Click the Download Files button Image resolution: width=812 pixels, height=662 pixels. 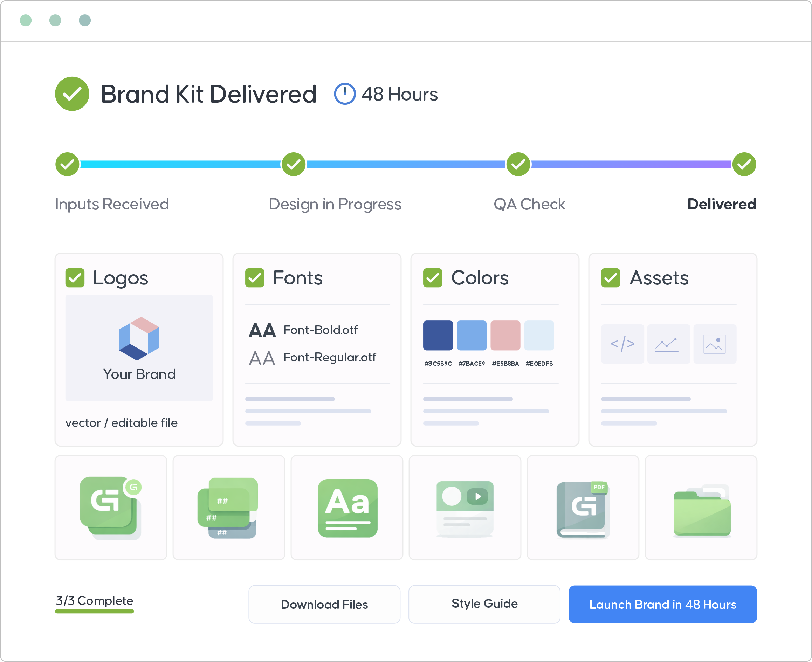click(x=324, y=605)
